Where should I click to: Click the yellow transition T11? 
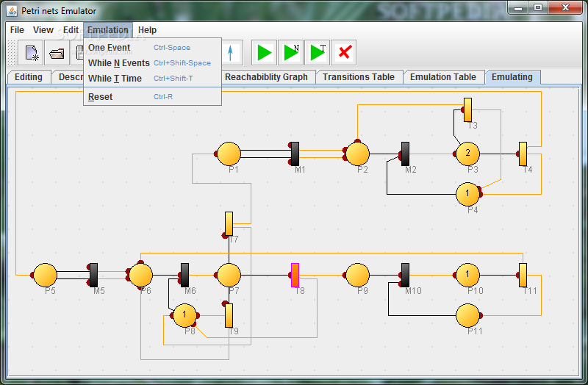pyautogui.click(x=523, y=276)
